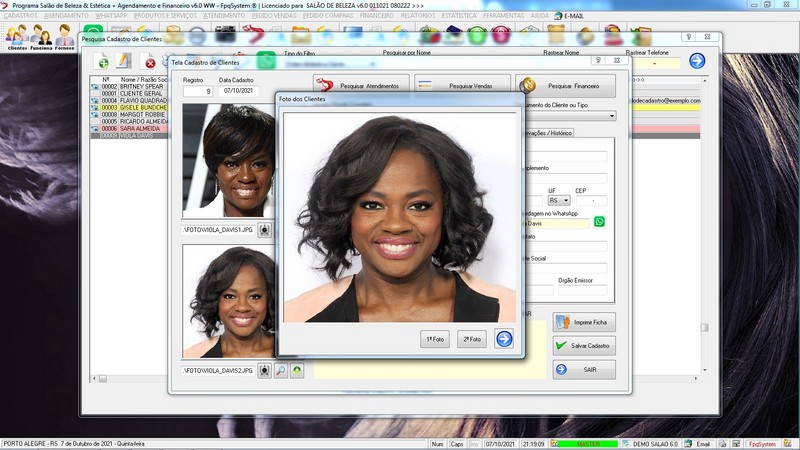Show the 2ª Foto
The height and width of the screenshot is (450, 800).
pos(471,339)
